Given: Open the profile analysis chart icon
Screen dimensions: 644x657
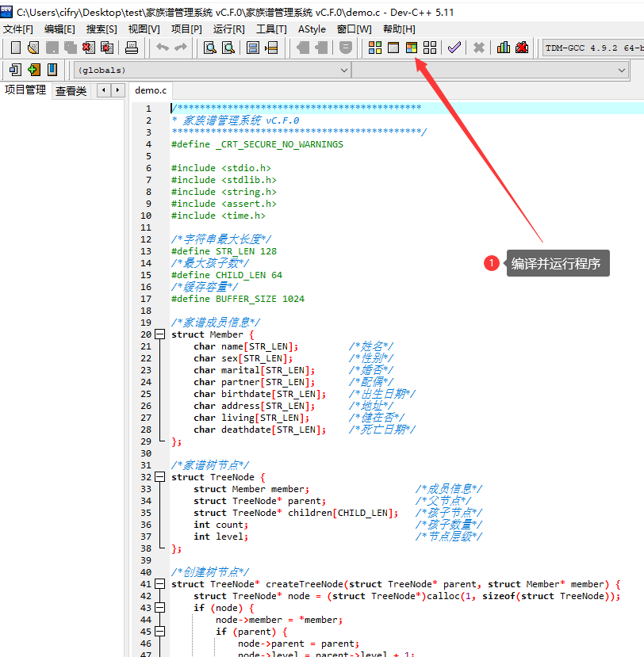Looking at the screenshot, I should [504, 48].
